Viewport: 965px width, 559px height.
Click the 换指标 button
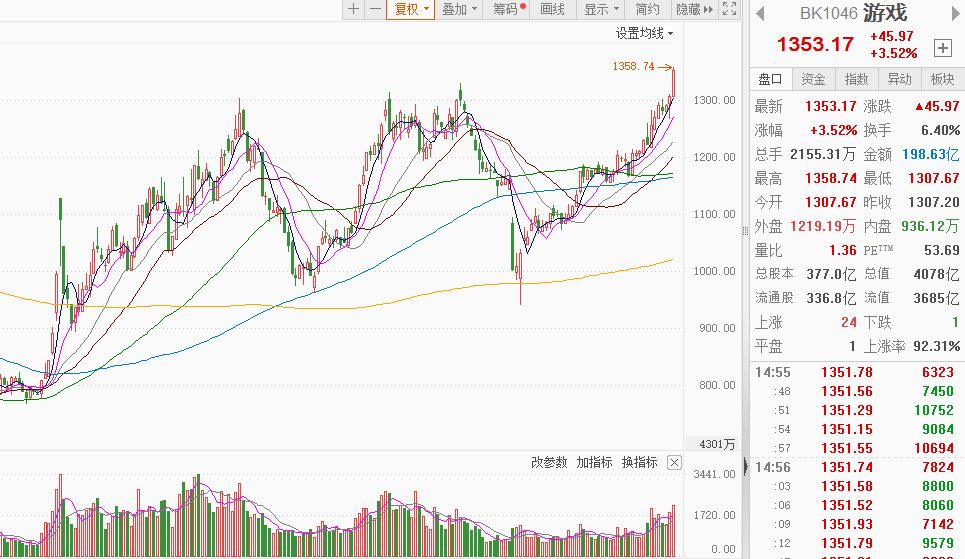(640, 462)
